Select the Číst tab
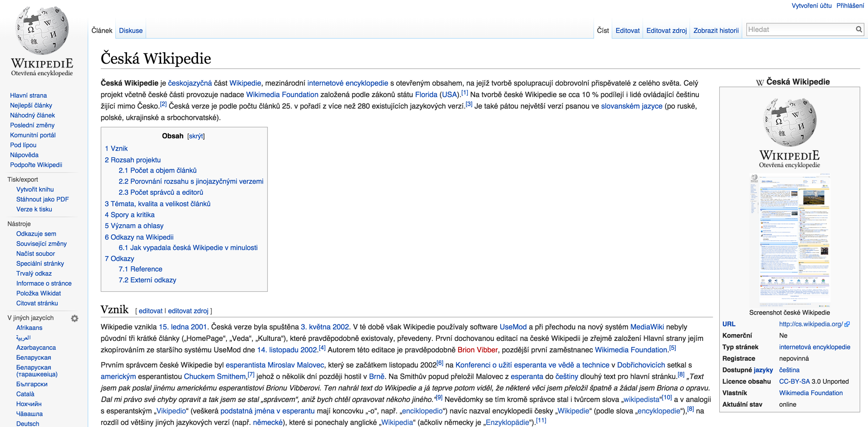Image resolution: width=868 pixels, height=427 pixels. pos(603,31)
